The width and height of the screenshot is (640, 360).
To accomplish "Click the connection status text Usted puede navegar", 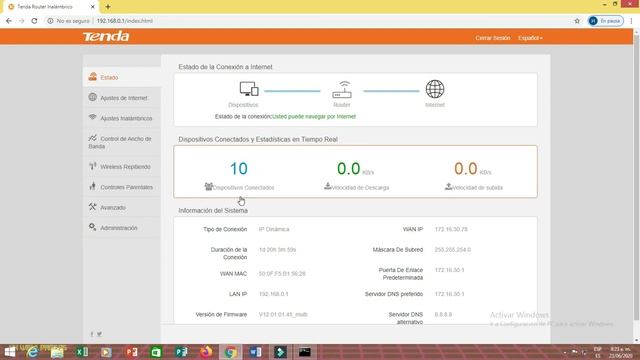I will [x=314, y=117].
